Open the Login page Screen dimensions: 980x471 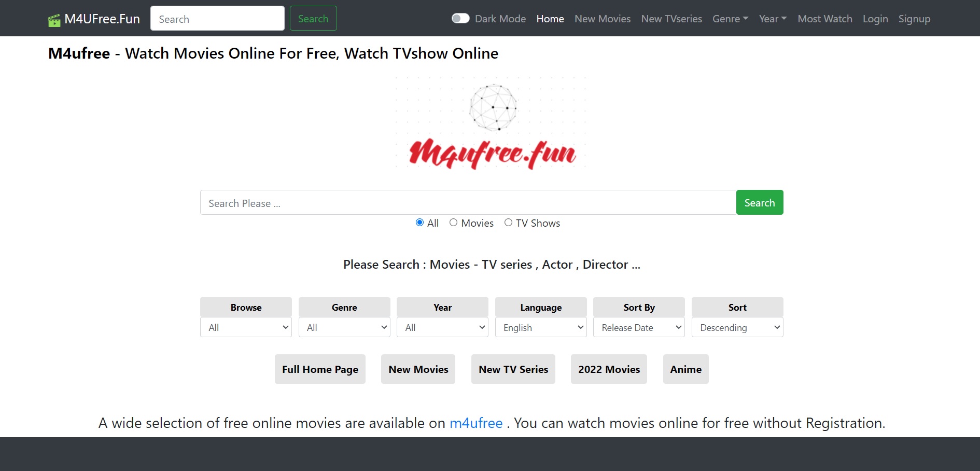[875, 19]
